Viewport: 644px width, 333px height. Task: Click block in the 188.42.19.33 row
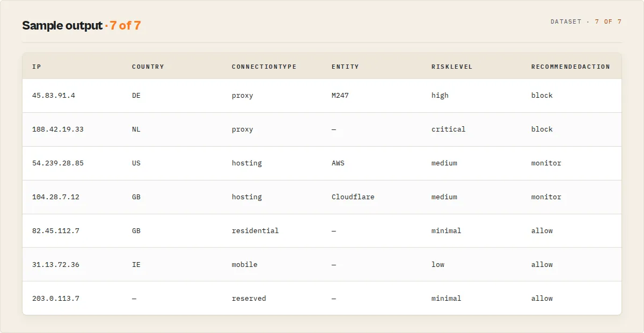pos(542,129)
